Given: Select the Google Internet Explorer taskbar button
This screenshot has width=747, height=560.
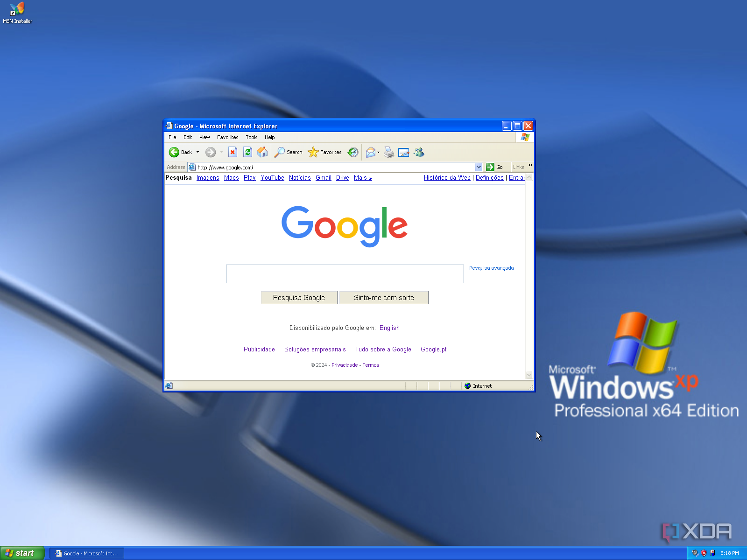Looking at the screenshot, I should (87, 553).
